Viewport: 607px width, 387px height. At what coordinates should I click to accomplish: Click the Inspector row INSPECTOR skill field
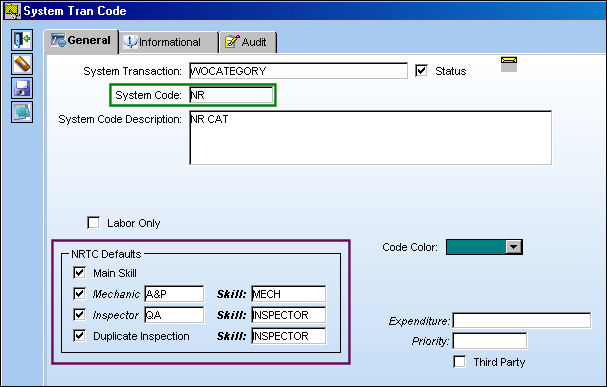coord(288,315)
